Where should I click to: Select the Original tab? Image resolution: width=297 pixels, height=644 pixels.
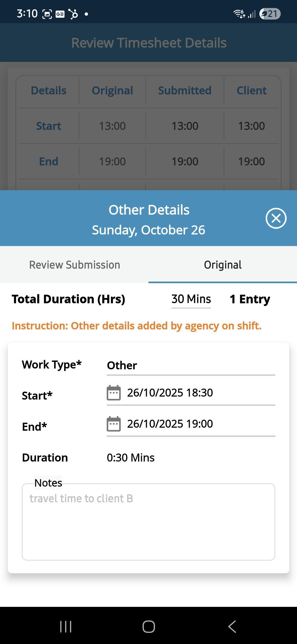click(x=223, y=265)
